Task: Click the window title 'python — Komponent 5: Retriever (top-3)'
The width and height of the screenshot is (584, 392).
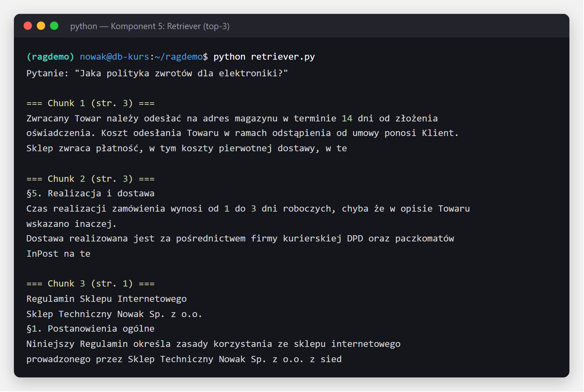Action: click(x=150, y=26)
